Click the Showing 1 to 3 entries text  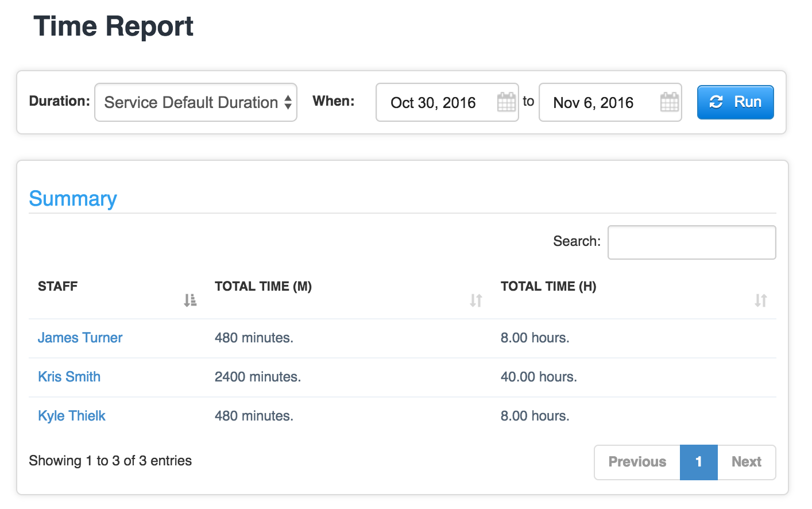[110, 461]
